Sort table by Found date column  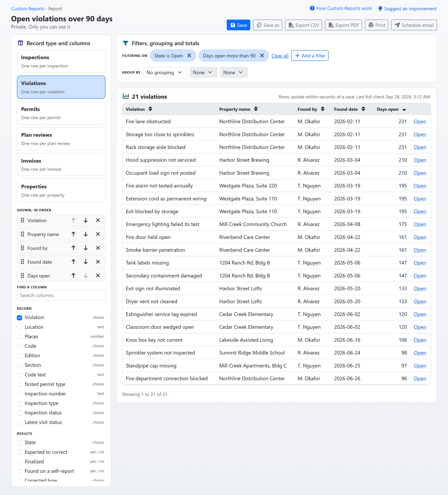coord(363,109)
